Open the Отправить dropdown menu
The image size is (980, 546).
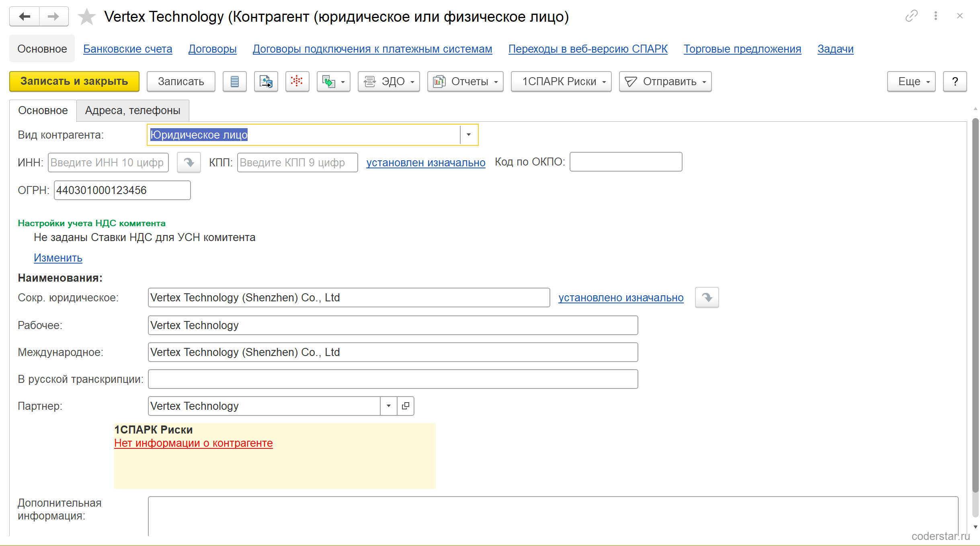click(665, 82)
